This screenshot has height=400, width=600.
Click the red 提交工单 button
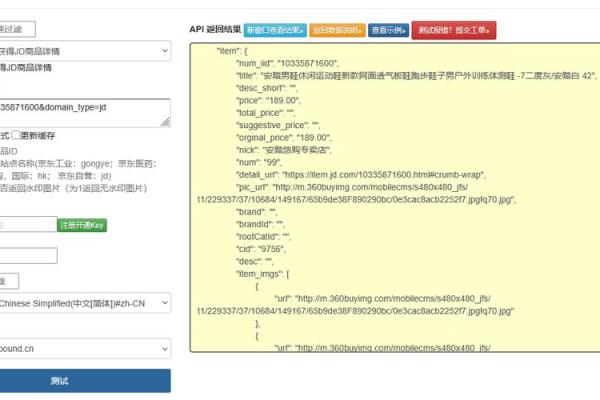click(x=454, y=30)
